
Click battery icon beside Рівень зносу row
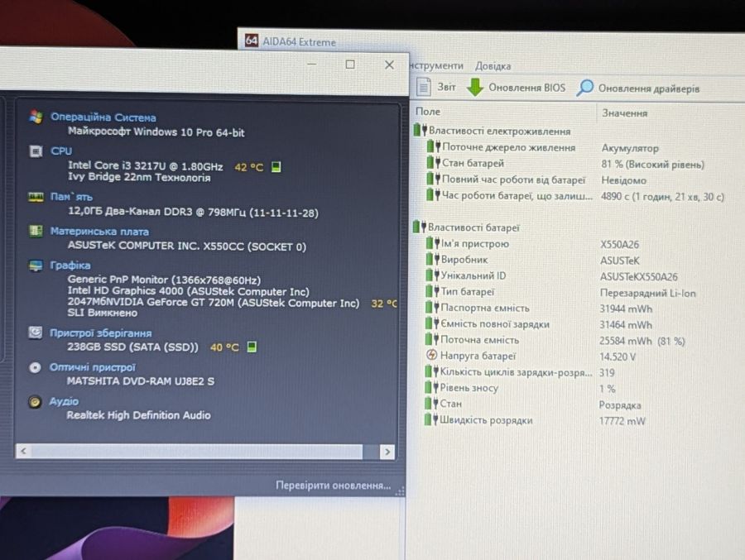point(431,387)
